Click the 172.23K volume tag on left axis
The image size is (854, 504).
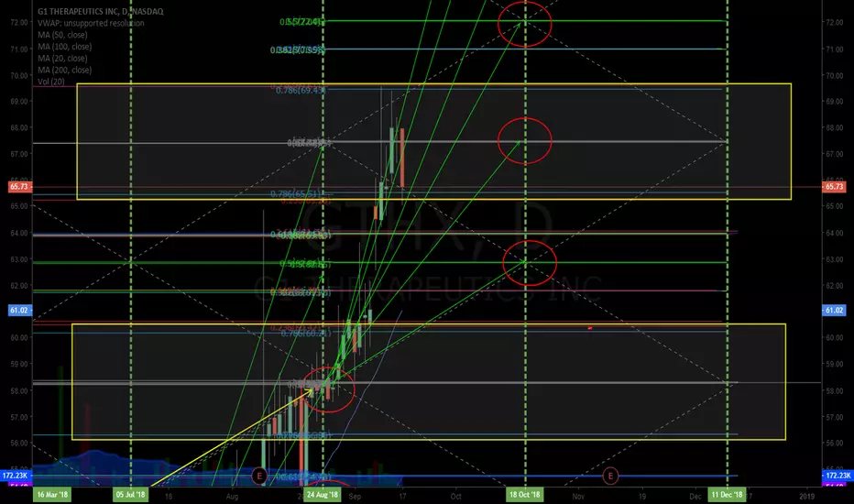pyautogui.click(x=16, y=476)
